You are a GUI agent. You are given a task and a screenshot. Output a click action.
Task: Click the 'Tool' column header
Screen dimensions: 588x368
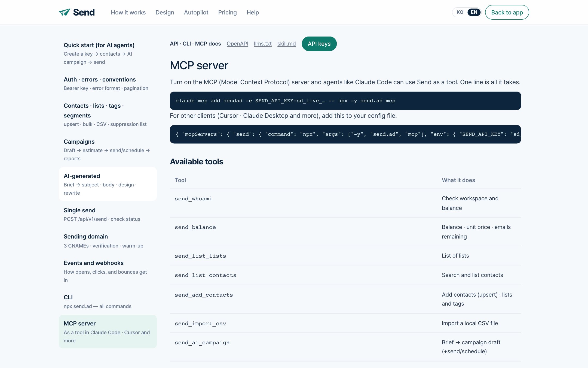click(x=180, y=180)
